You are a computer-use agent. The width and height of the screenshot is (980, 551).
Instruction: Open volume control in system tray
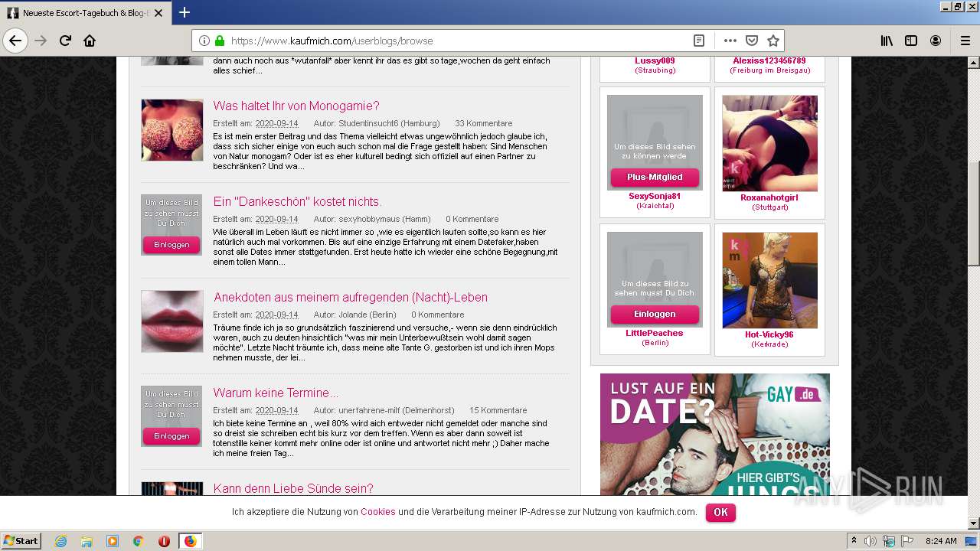click(x=871, y=541)
